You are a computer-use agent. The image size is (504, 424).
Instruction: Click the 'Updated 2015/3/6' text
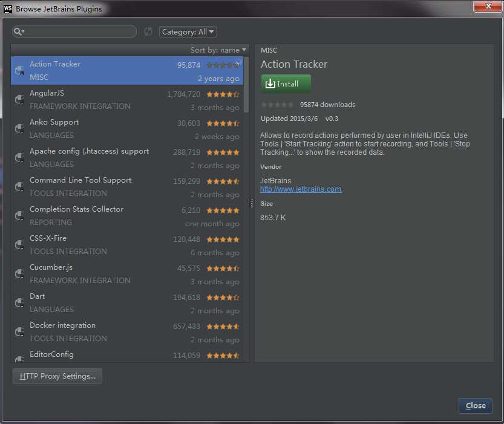tap(289, 119)
